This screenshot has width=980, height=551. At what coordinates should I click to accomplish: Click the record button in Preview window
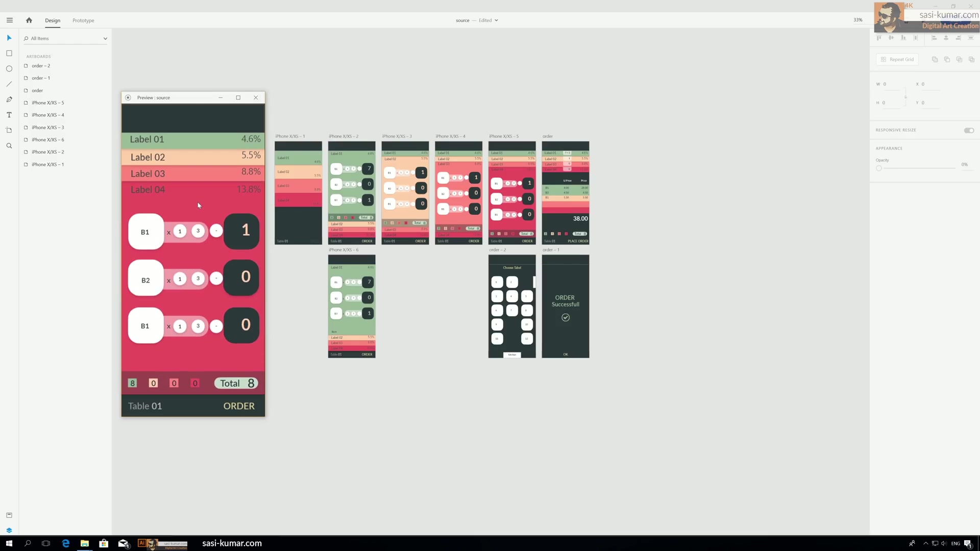(x=128, y=97)
